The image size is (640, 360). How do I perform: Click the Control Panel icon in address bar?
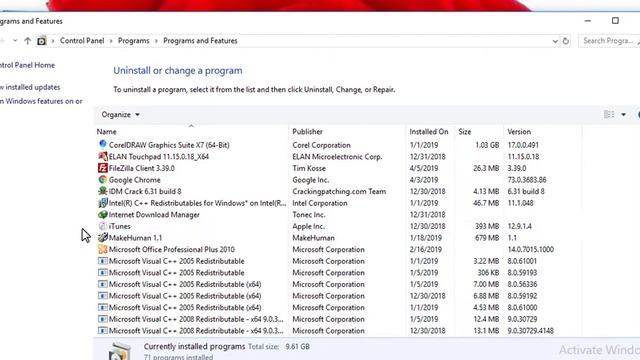[x=42, y=41]
